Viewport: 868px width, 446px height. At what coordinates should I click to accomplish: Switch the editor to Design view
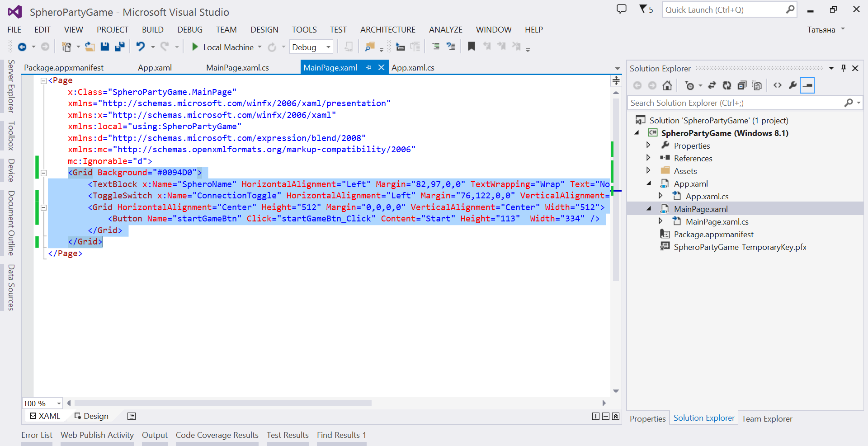pos(91,416)
